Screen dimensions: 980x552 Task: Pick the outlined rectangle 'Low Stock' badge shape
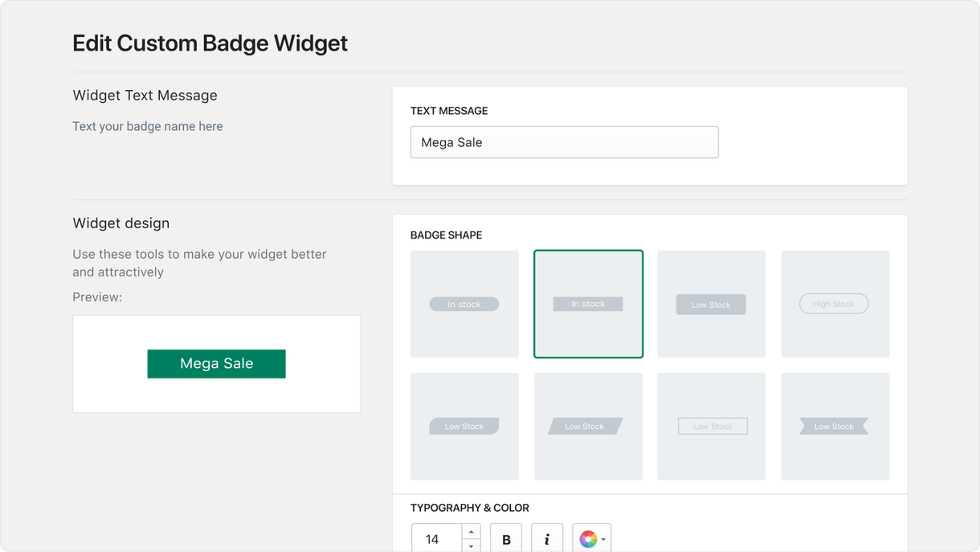(711, 426)
